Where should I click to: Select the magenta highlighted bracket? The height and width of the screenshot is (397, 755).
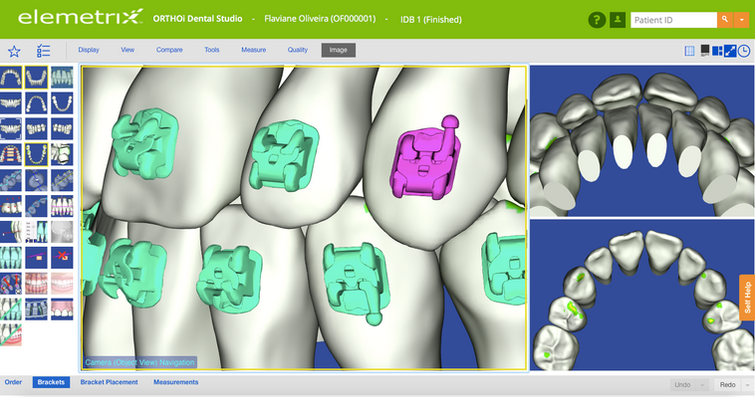(422, 159)
